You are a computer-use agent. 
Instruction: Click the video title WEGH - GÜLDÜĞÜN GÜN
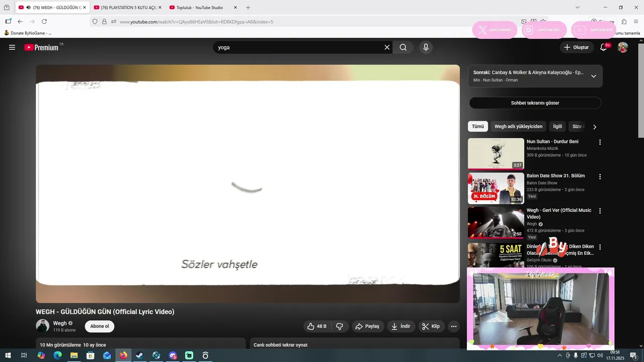point(105,312)
